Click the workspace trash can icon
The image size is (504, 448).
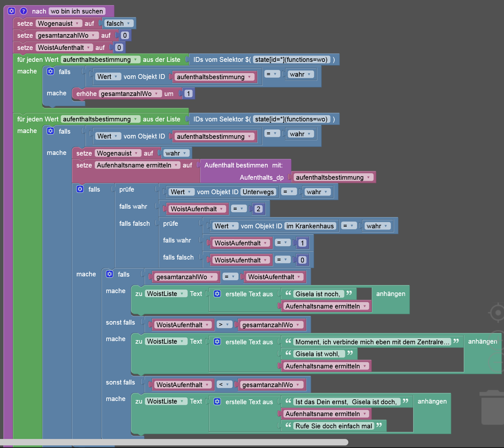point(492,407)
